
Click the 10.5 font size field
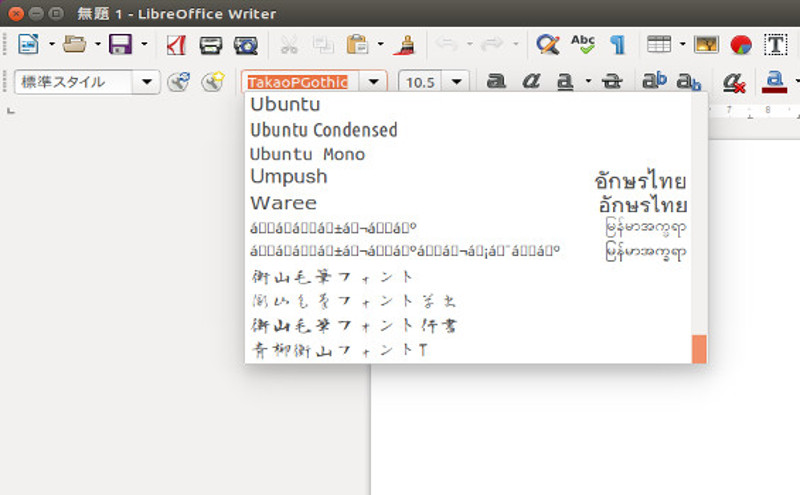[421, 82]
